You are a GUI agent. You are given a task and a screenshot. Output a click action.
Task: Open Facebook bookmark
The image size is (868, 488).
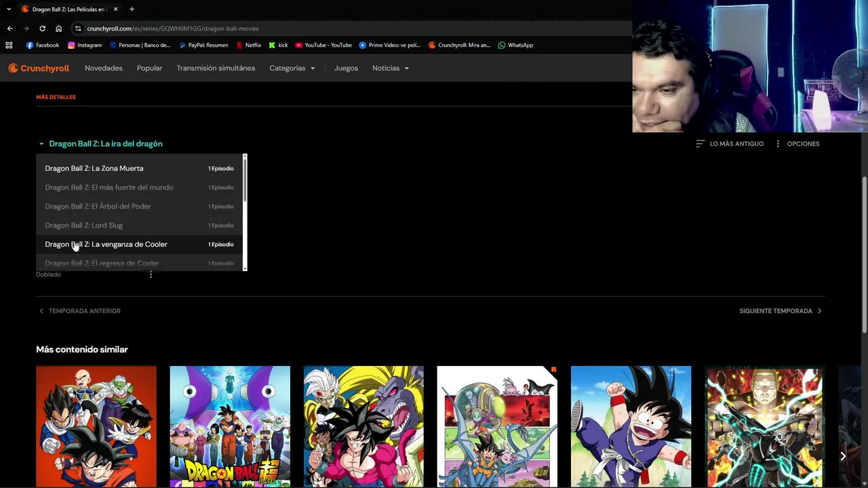pyautogui.click(x=43, y=45)
